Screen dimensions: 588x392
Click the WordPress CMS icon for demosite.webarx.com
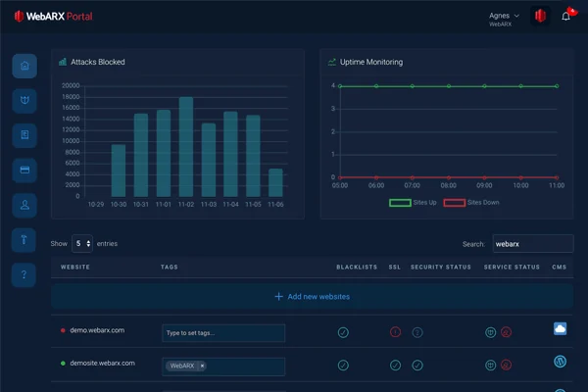560,362
